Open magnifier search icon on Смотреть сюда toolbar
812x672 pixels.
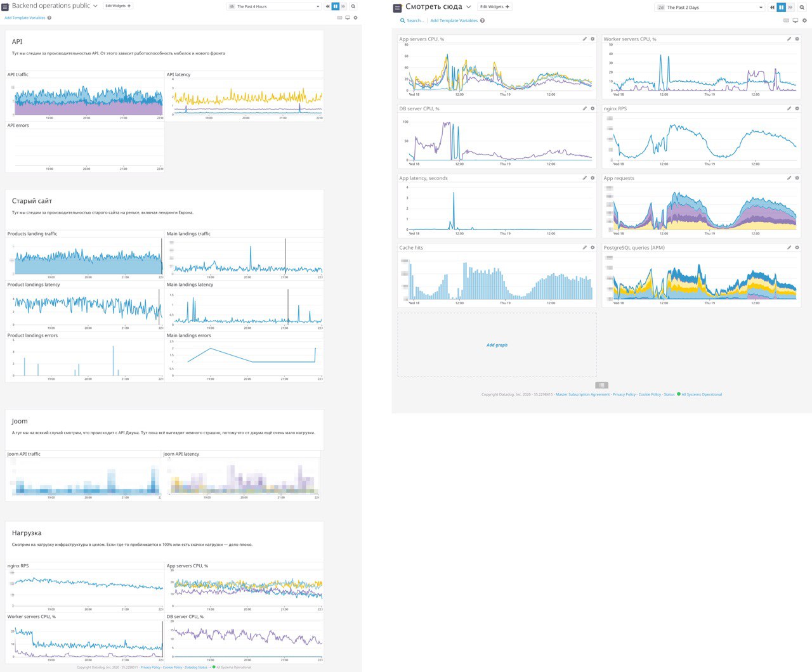coord(802,8)
